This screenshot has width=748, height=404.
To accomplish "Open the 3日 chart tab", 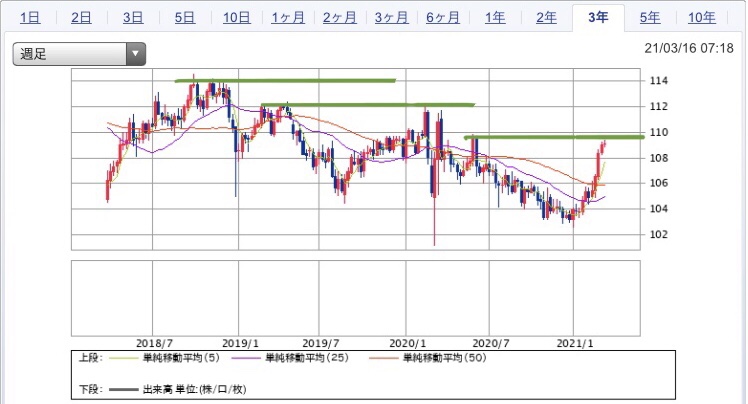I will 133,17.
